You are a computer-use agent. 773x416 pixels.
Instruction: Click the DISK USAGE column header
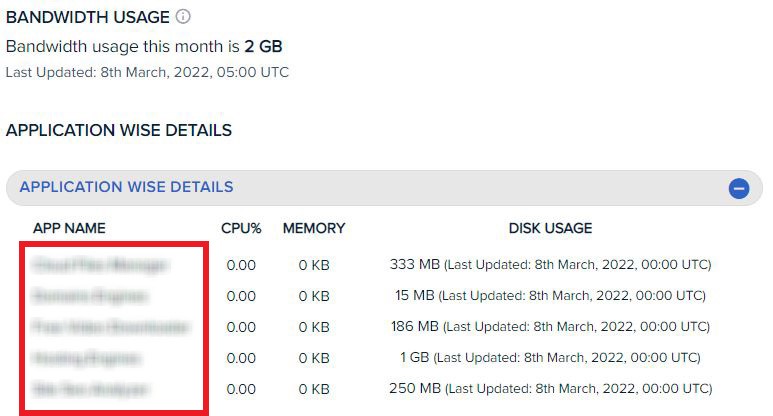550,228
